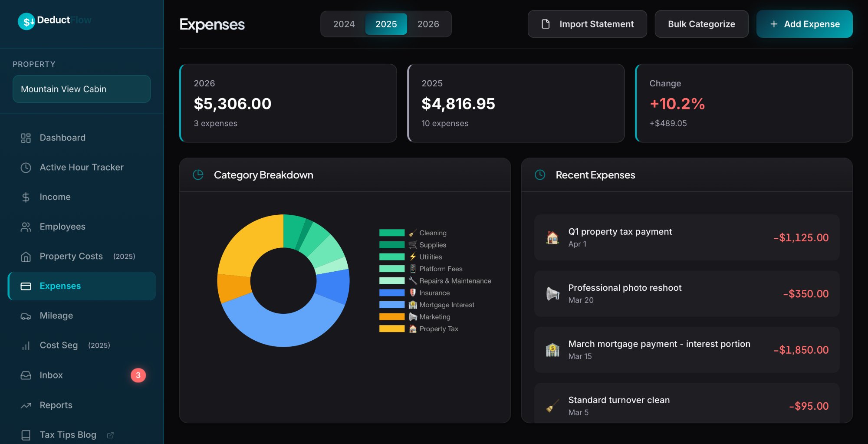Select the Employees people icon
Viewport: 868px width, 444px height.
pos(26,227)
